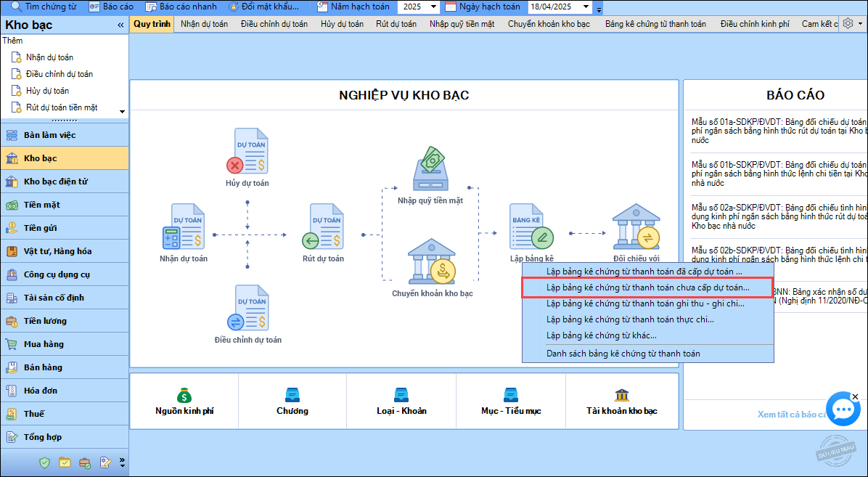Switch to Nhận dự toán tab
Viewport: 868px width, 477px height.
[x=204, y=24]
